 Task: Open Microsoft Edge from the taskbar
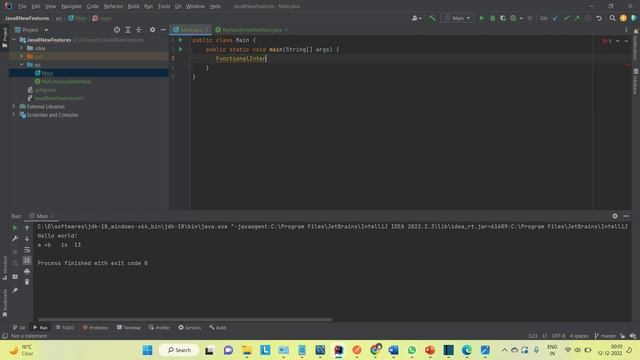pos(467,350)
